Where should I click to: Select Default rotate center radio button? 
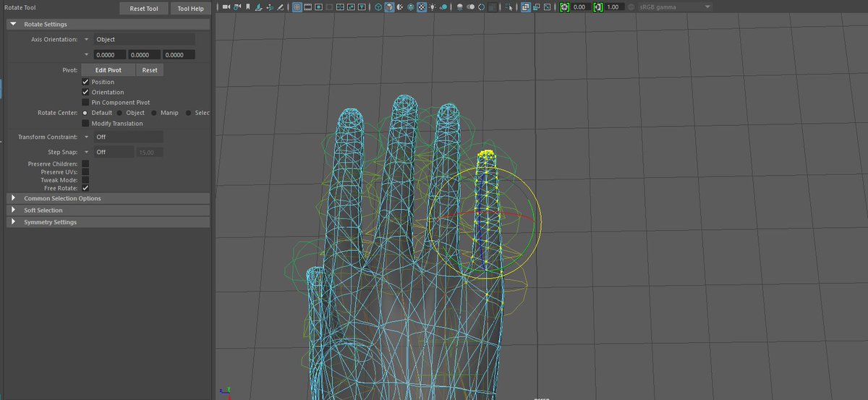coord(85,113)
